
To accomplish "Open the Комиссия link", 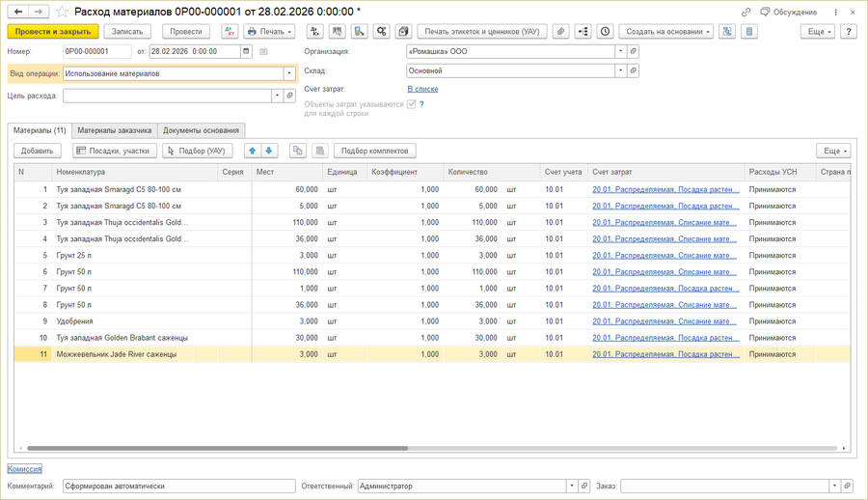I will (x=24, y=469).
